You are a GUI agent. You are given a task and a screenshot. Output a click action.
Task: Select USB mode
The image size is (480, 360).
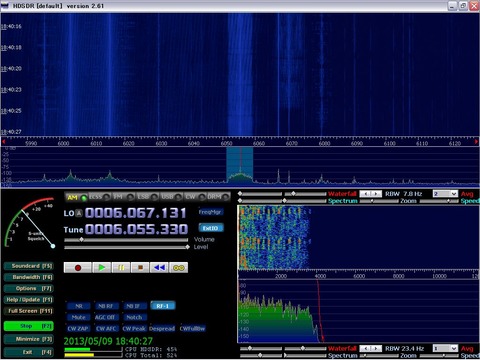point(171,197)
